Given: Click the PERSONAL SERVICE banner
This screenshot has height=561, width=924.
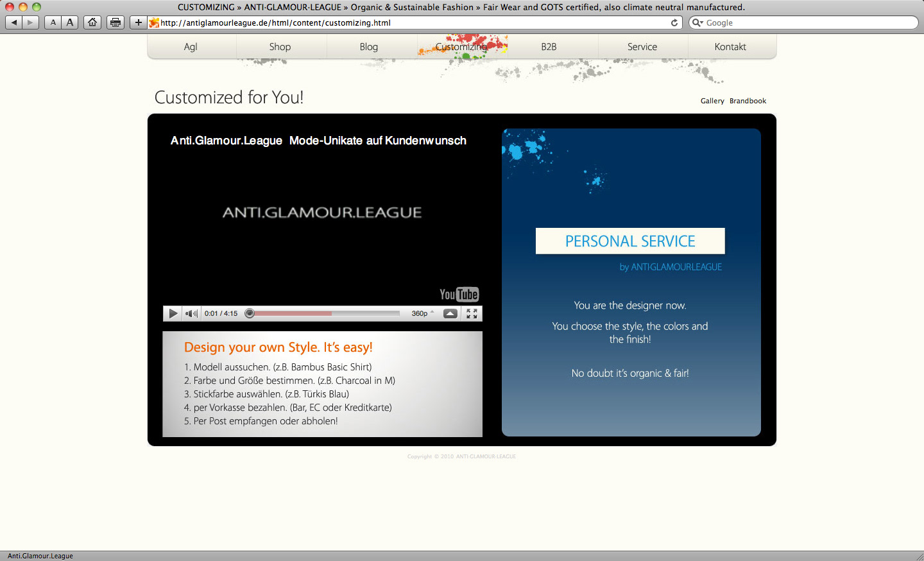Looking at the screenshot, I should (630, 241).
